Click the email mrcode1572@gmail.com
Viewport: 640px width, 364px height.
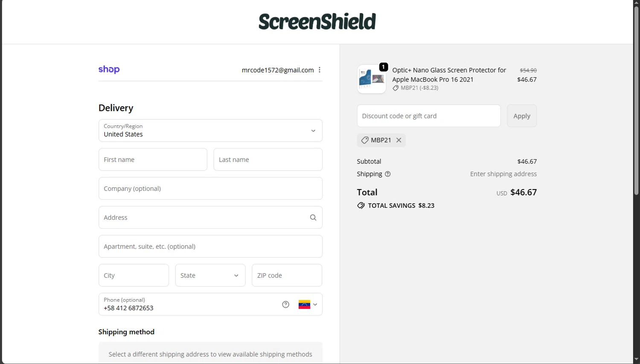(x=278, y=70)
